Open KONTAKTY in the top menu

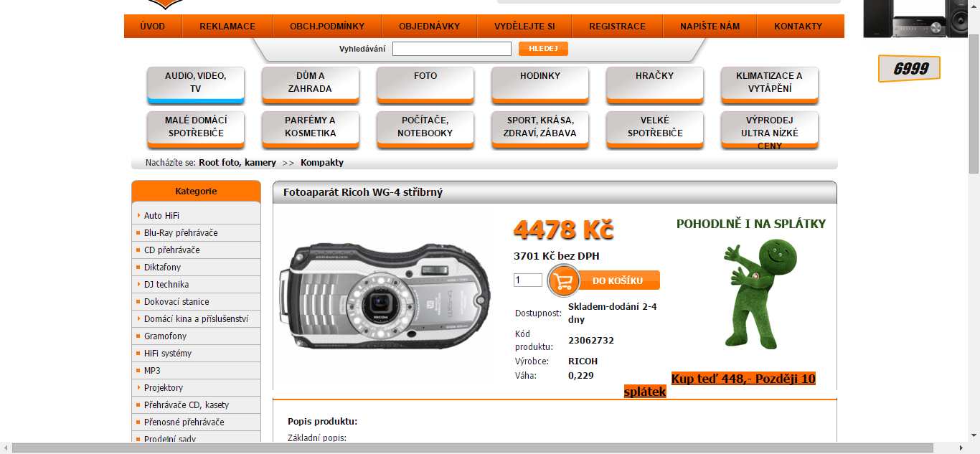click(798, 27)
